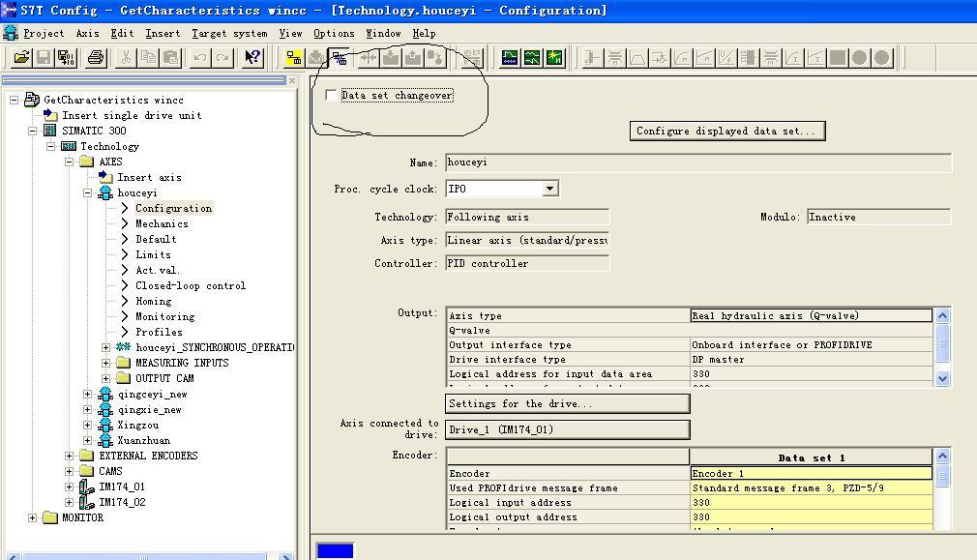The width and height of the screenshot is (977, 560).
Task: Click the Output table scroll up arrow
Action: 942,316
